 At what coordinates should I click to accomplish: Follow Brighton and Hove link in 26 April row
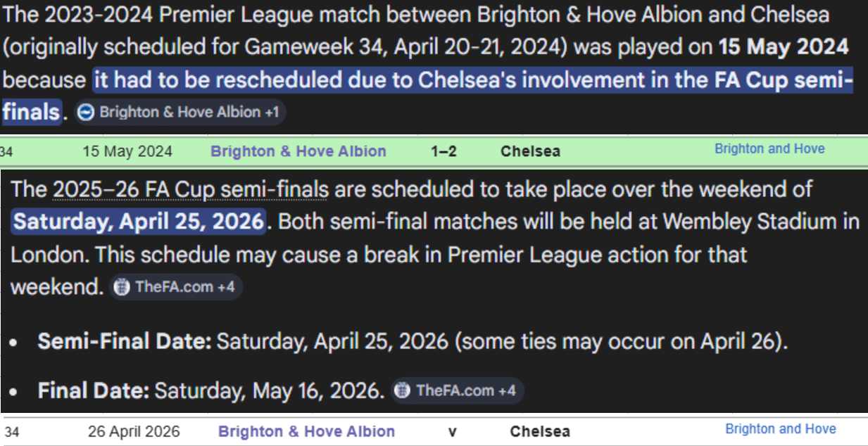pyautogui.click(x=781, y=428)
